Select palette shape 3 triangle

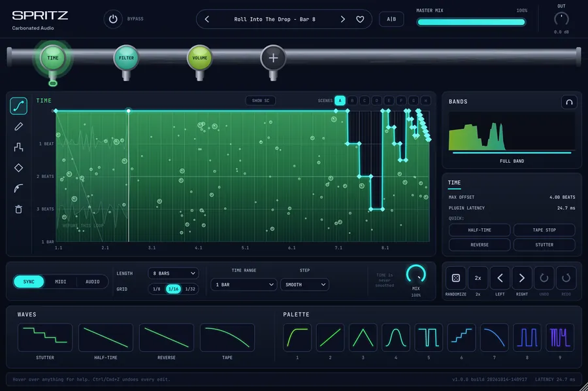(x=363, y=337)
